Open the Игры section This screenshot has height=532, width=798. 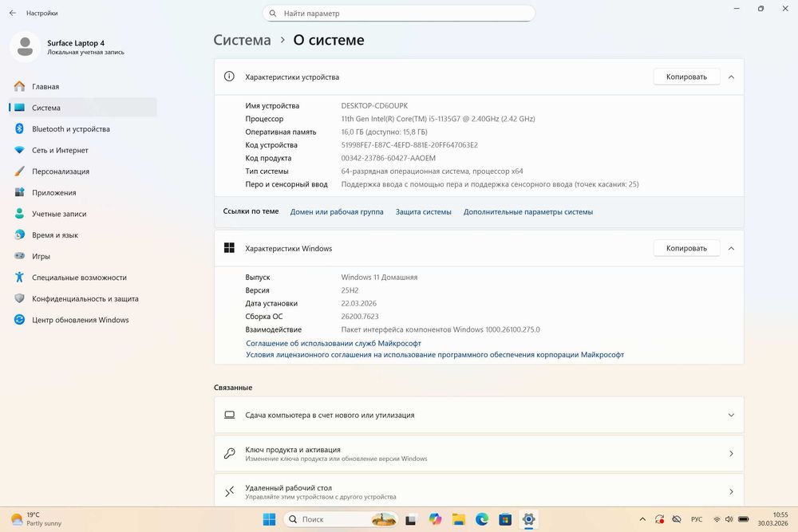click(x=82, y=256)
